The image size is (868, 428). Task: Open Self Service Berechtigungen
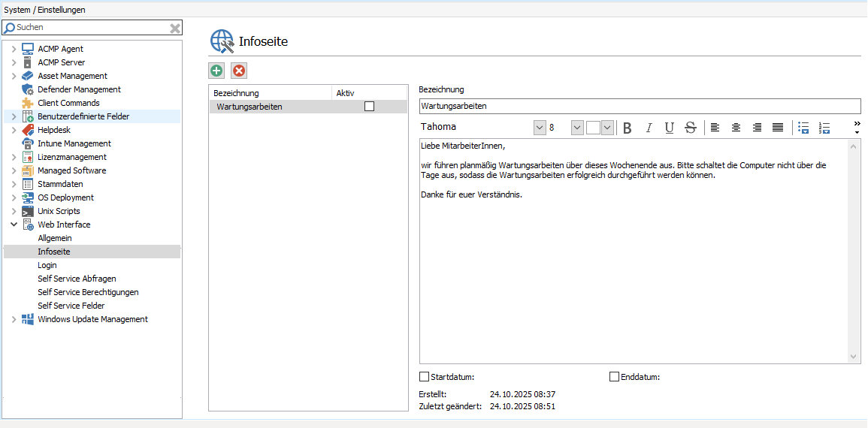(88, 292)
